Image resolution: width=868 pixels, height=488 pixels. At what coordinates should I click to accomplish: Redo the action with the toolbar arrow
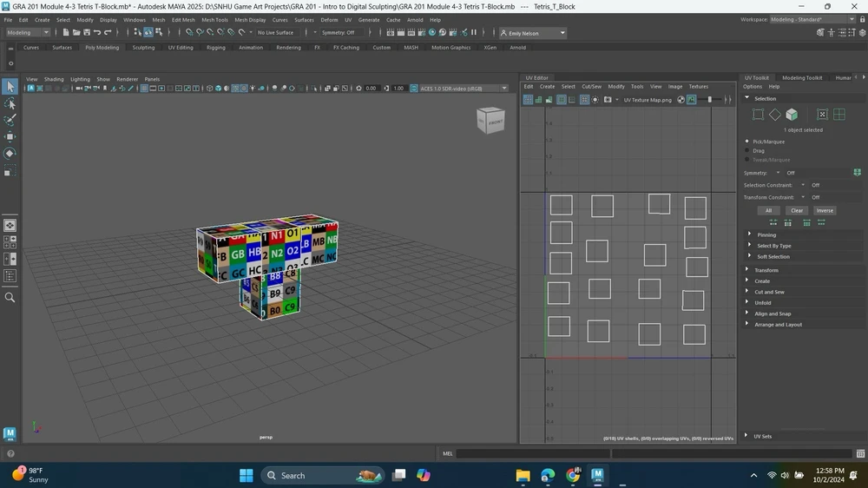click(x=108, y=33)
